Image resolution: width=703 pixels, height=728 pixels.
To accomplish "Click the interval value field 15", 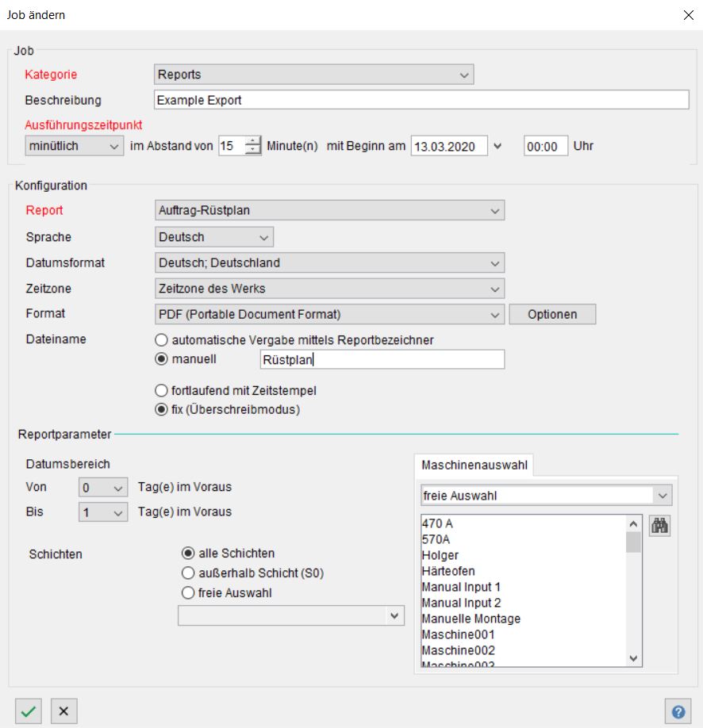I will pyautogui.click(x=232, y=146).
